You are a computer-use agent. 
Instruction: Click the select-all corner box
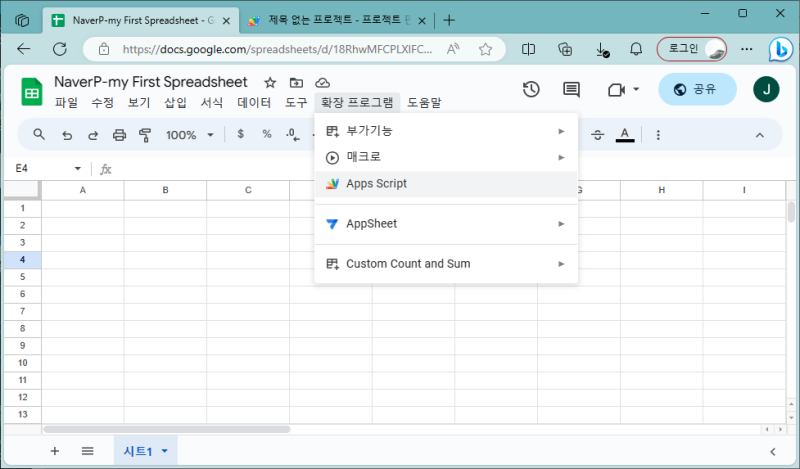click(x=22, y=189)
